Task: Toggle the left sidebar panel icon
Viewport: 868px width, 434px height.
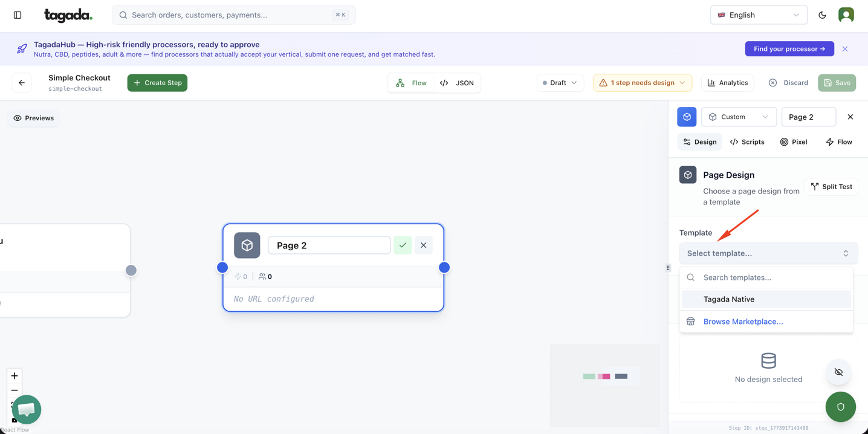Action: [x=18, y=15]
